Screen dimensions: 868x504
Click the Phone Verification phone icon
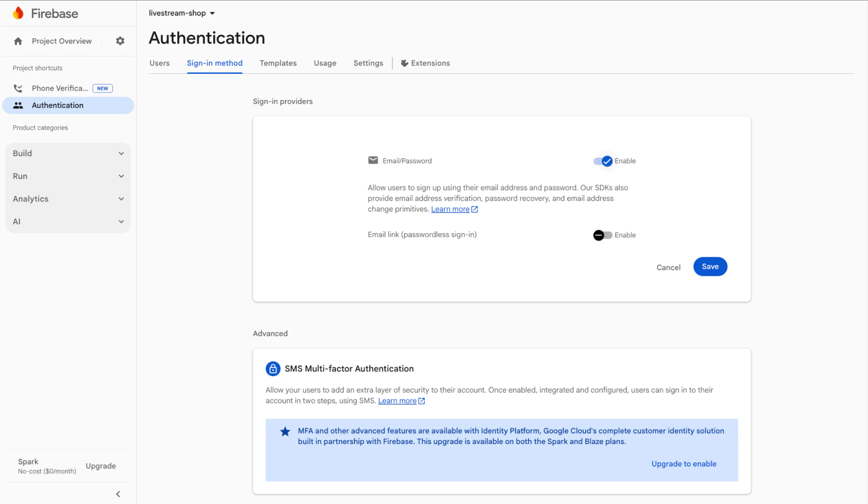tap(18, 88)
